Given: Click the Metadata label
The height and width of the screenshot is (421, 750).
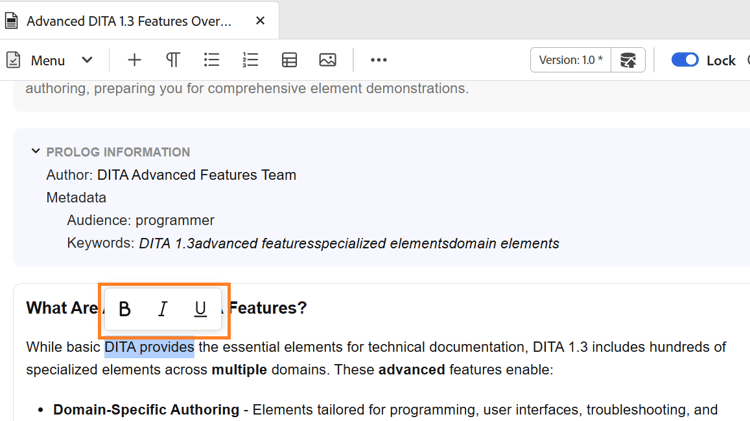Looking at the screenshot, I should pos(76,198).
